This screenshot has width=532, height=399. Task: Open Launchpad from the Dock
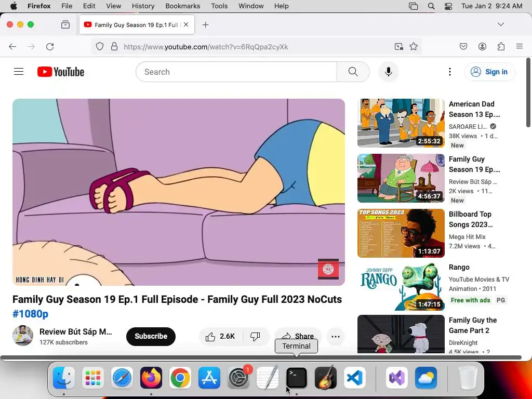(93, 378)
